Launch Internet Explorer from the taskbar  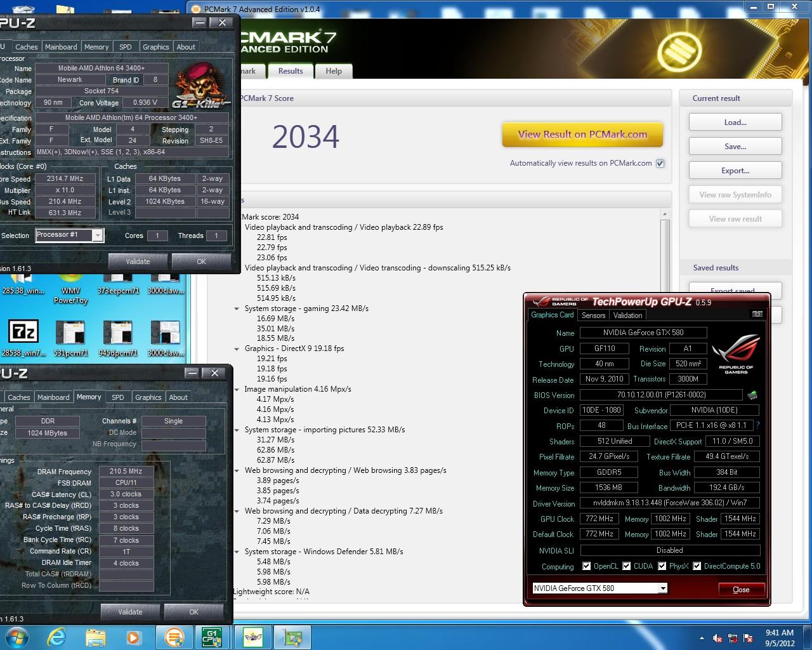[x=56, y=637]
